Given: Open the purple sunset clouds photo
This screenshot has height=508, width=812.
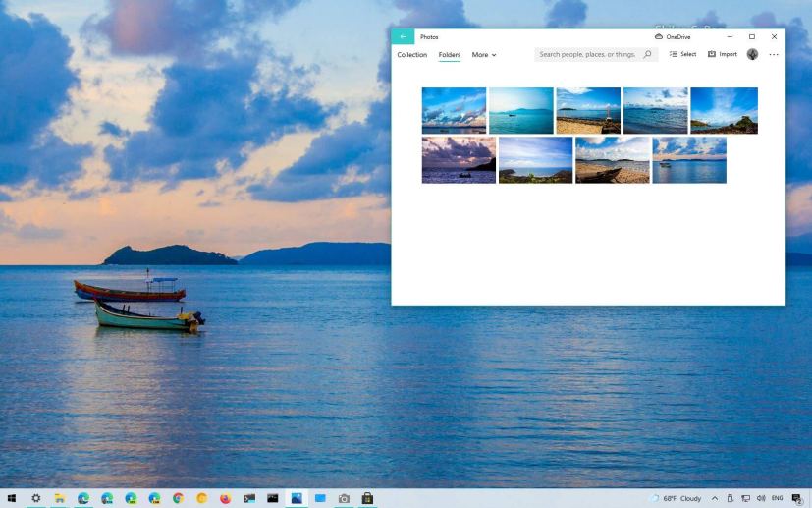Looking at the screenshot, I should [x=459, y=160].
